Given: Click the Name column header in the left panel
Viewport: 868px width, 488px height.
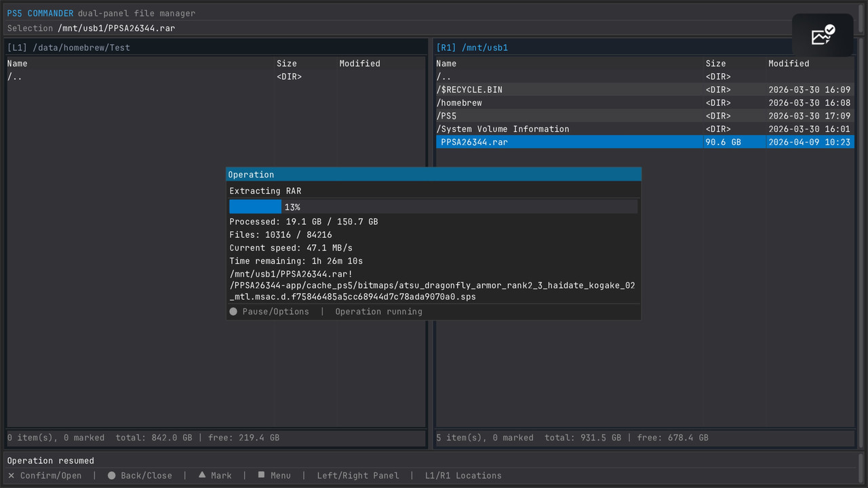Looking at the screenshot, I should pyautogui.click(x=17, y=64).
